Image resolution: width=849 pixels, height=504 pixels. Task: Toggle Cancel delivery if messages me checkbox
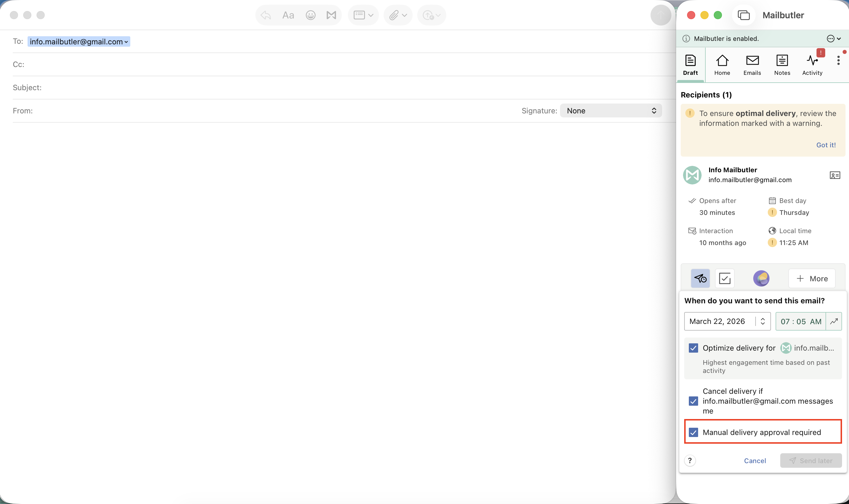point(693,401)
